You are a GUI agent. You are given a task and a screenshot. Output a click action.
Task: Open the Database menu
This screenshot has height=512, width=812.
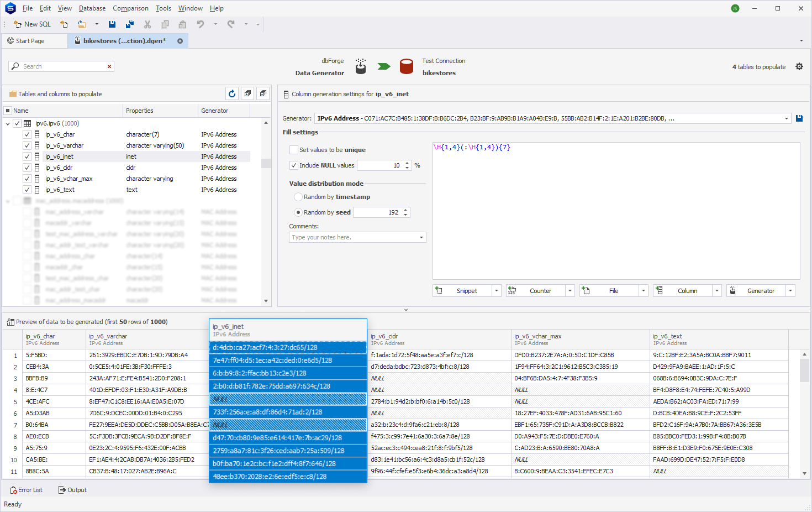[92, 8]
